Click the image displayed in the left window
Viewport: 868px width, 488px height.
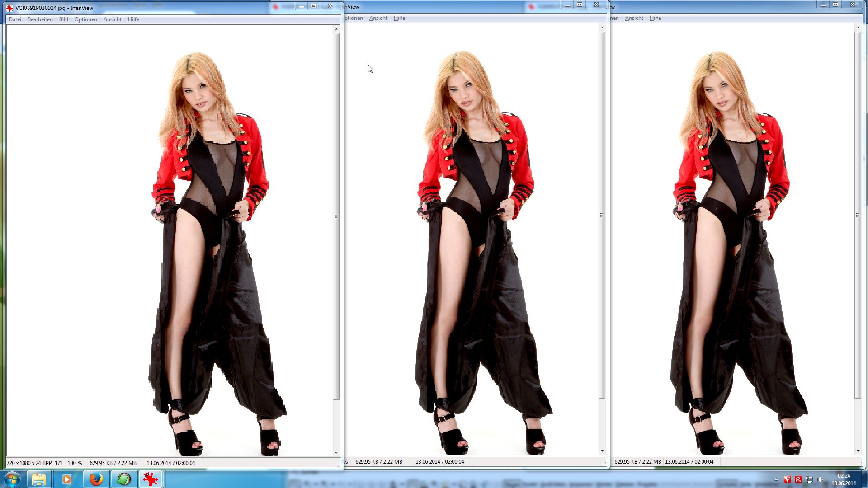click(x=170, y=240)
